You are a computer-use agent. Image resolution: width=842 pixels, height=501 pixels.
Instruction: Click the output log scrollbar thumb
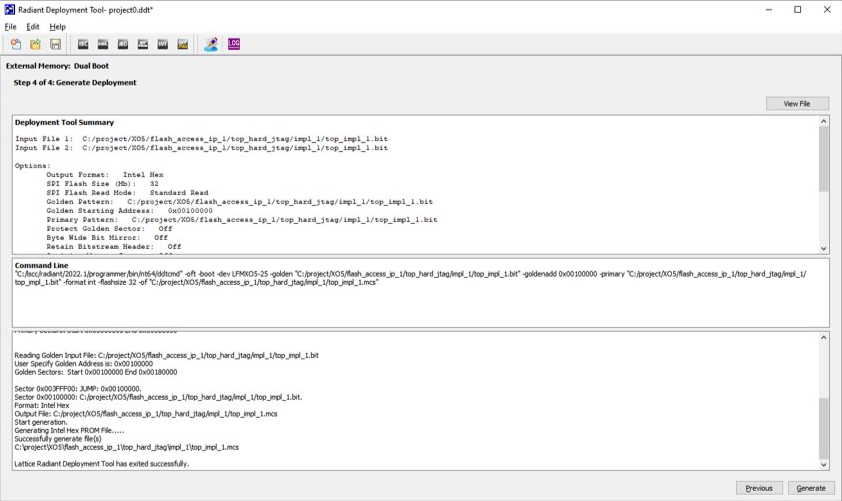[824, 429]
